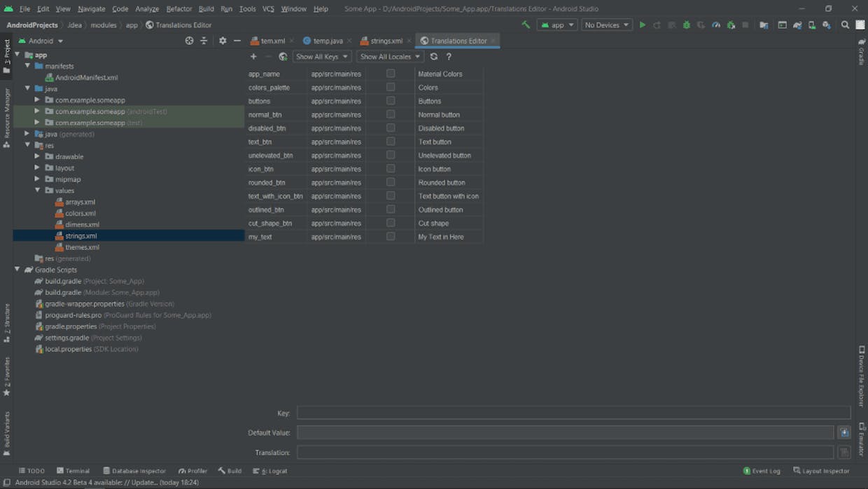The height and width of the screenshot is (489, 868).
Task: Collapse the Gradle Scripts node
Action: coord(17,269)
